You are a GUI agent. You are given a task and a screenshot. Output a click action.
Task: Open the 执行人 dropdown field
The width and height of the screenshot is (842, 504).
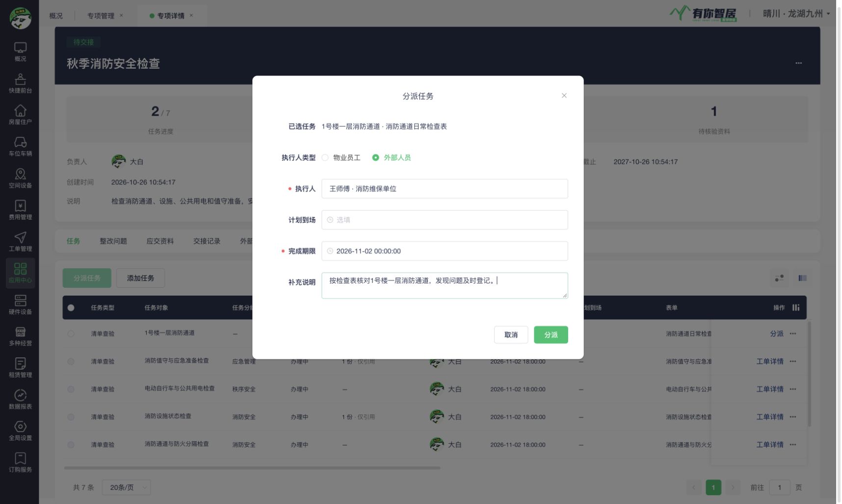click(x=445, y=189)
